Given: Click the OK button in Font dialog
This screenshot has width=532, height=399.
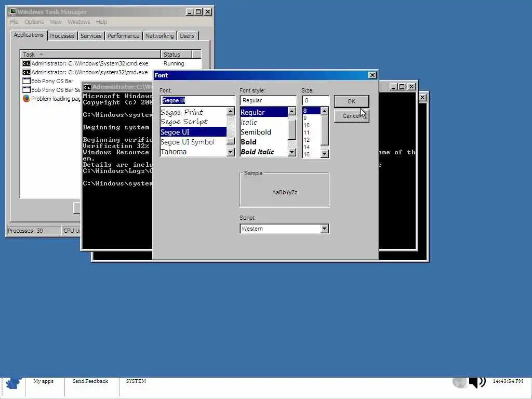Looking at the screenshot, I should point(351,101).
